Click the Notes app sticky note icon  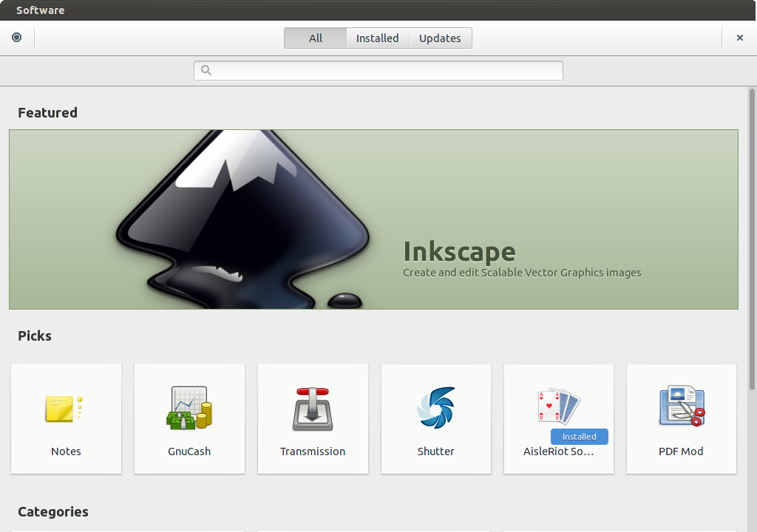click(65, 409)
